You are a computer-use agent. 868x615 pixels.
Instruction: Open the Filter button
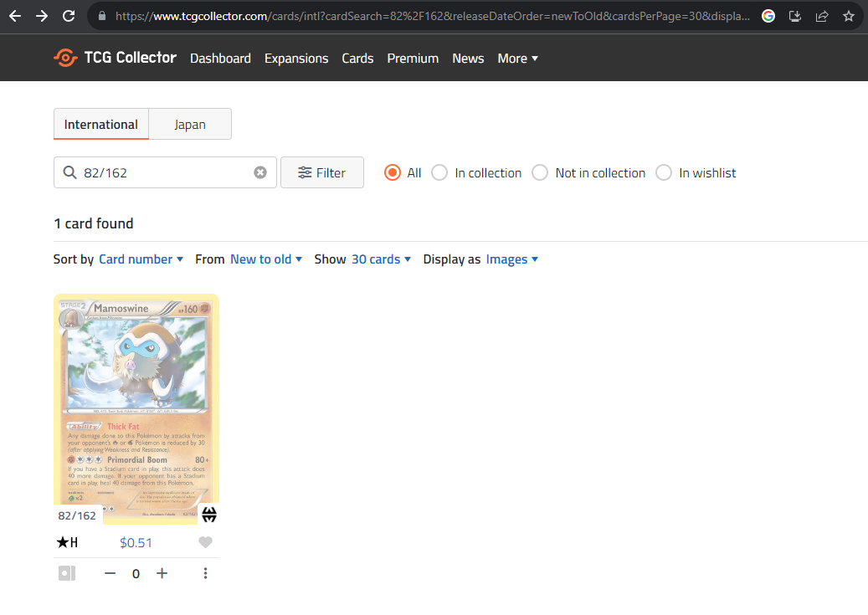pos(322,172)
